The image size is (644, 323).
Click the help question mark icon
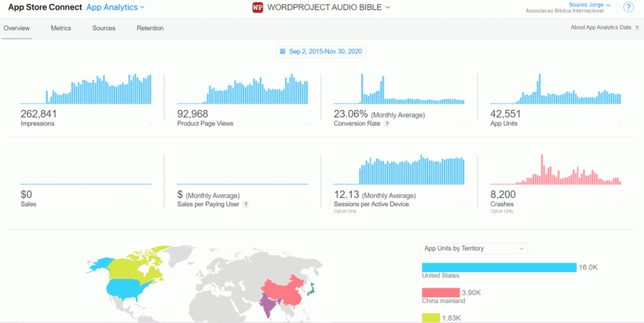(628, 8)
